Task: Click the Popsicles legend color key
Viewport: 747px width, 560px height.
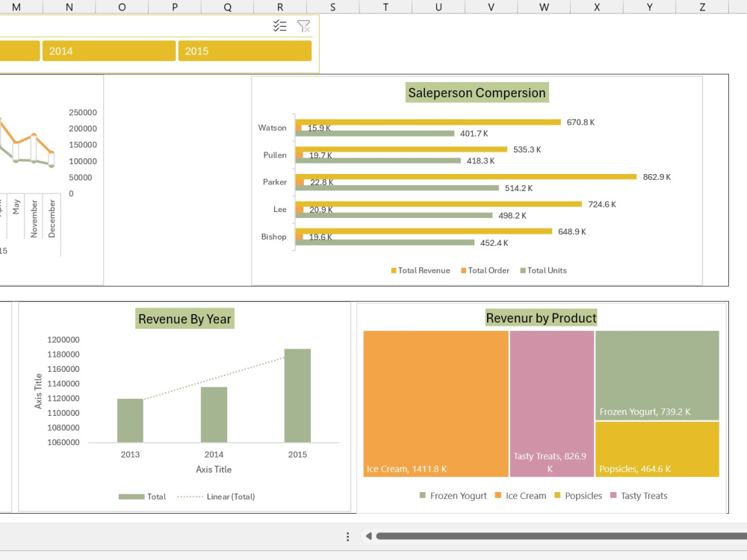Action: (557, 495)
